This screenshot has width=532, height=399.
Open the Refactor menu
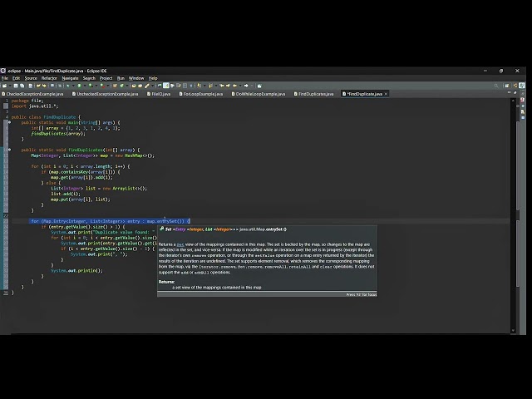point(49,78)
